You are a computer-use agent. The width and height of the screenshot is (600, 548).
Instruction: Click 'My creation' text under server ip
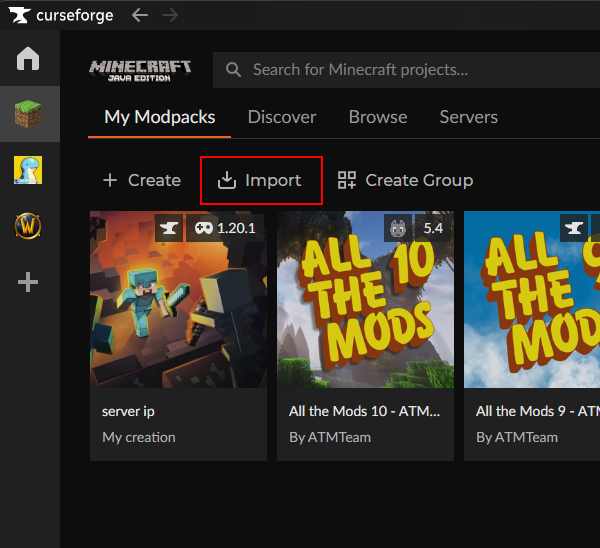(x=139, y=437)
